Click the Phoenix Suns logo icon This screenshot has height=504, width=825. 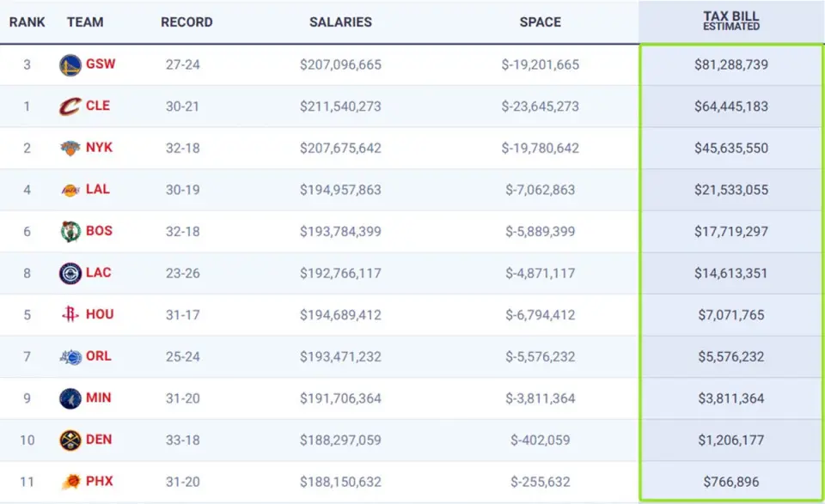(x=70, y=482)
